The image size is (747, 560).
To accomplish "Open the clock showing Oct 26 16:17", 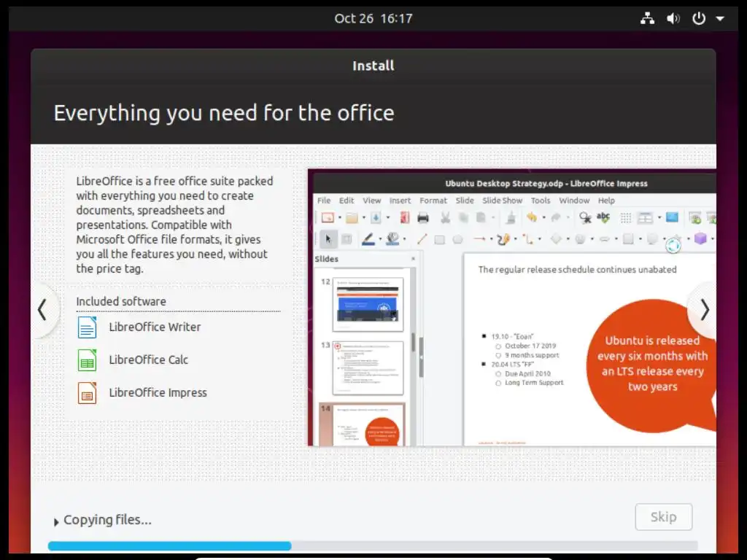I will pos(373,18).
